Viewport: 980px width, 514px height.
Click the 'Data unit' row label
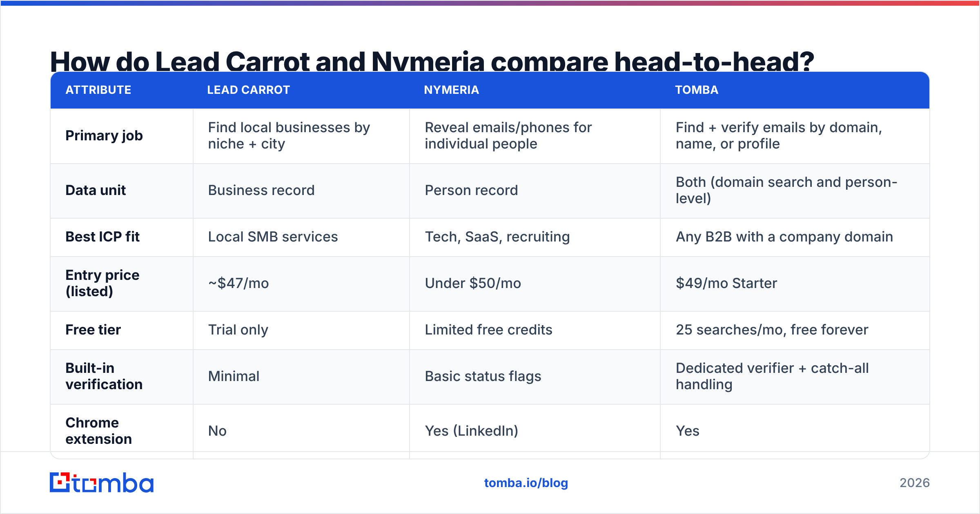(x=96, y=190)
